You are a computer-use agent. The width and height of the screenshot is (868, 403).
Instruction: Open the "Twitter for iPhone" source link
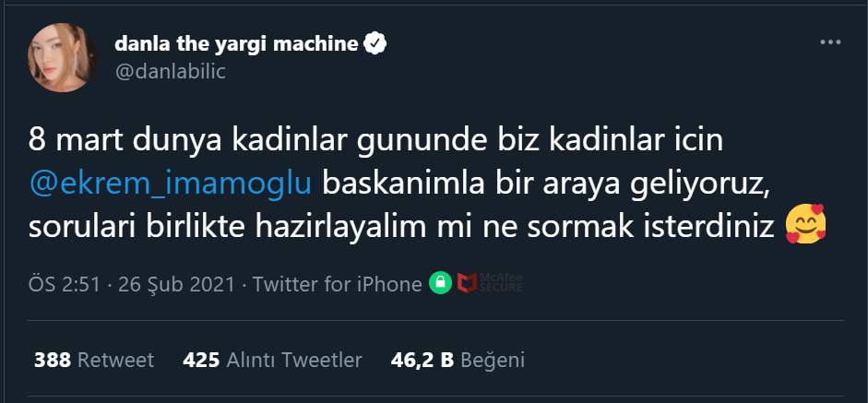pos(337,285)
